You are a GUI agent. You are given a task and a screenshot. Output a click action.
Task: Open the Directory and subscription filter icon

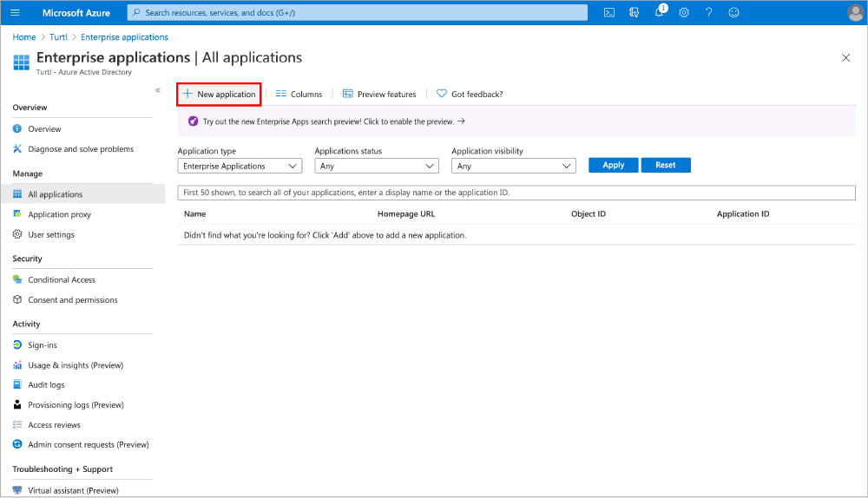pos(634,12)
